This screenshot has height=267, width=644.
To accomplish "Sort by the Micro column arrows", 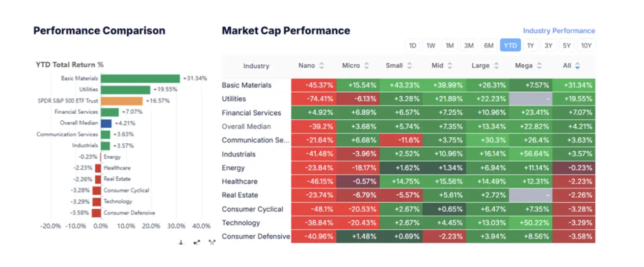I will coord(366,66).
